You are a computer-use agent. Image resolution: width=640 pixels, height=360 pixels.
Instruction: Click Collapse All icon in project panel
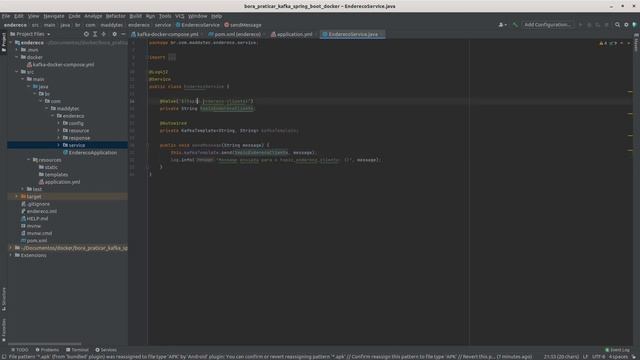[104, 34]
